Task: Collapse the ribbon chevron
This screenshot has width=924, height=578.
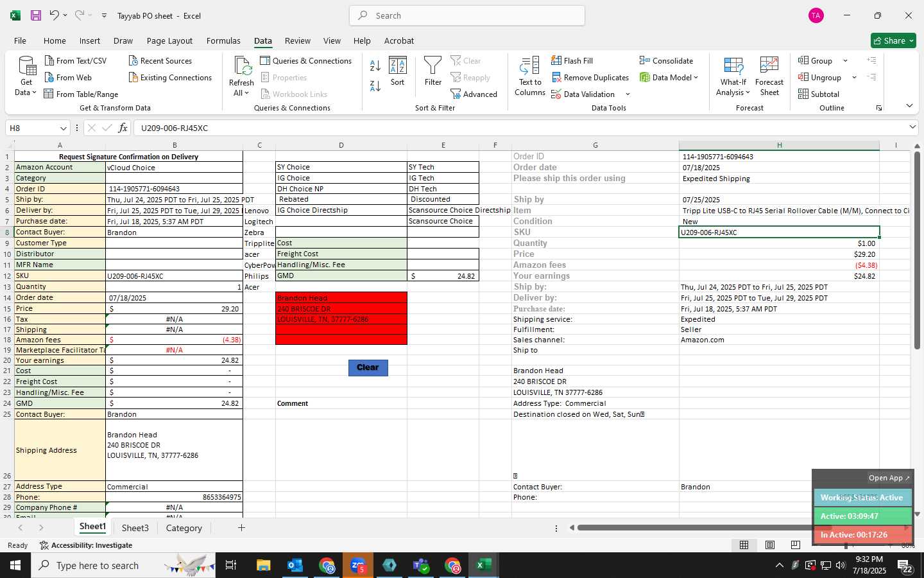Action: (909, 106)
